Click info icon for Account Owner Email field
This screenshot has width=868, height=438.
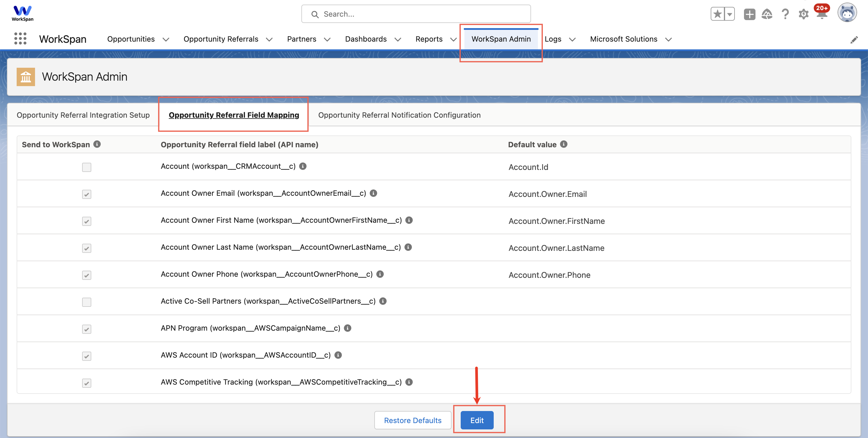(373, 193)
